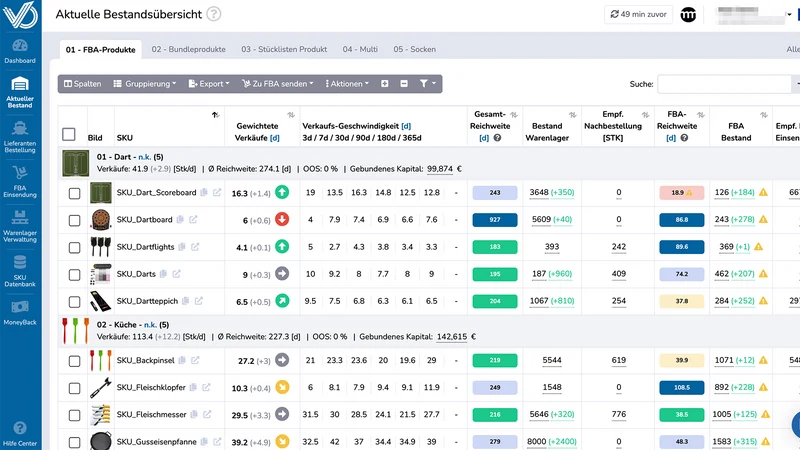Click info icon in FBA-Reichweite header
800x450 pixels.
coord(684,138)
